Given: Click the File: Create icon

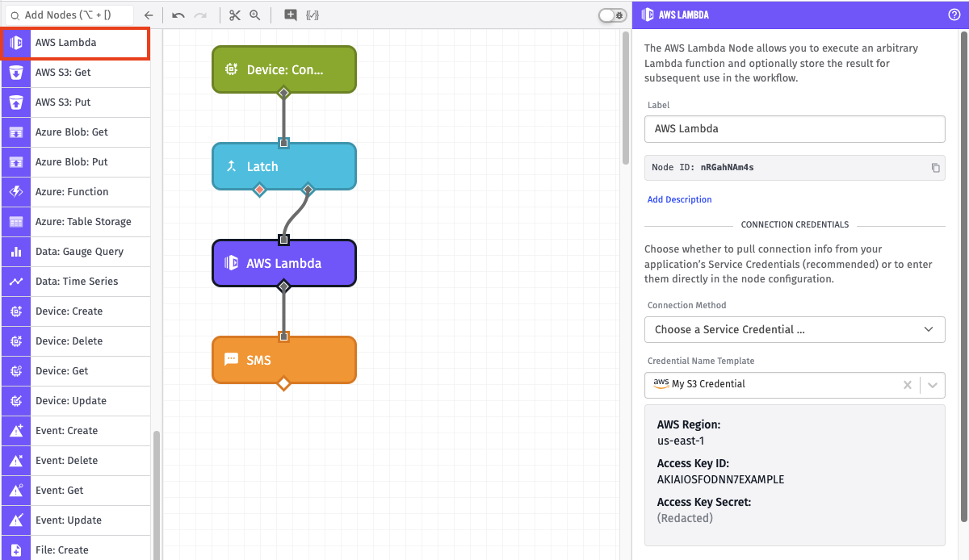Looking at the screenshot, I should point(16,549).
